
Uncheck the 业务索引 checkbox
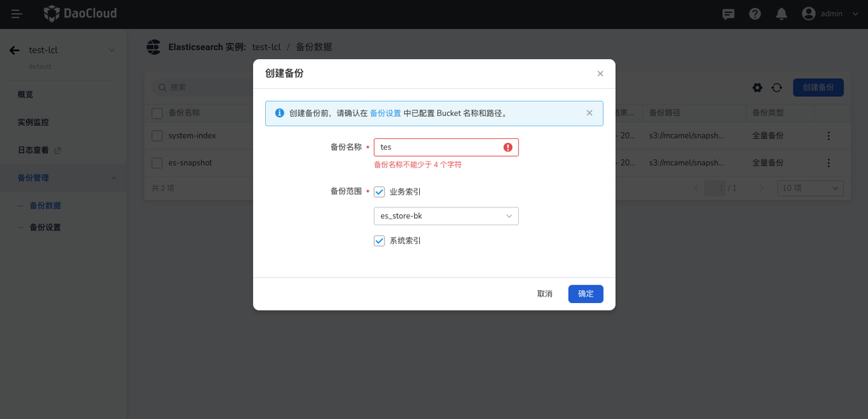[x=379, y=192]
